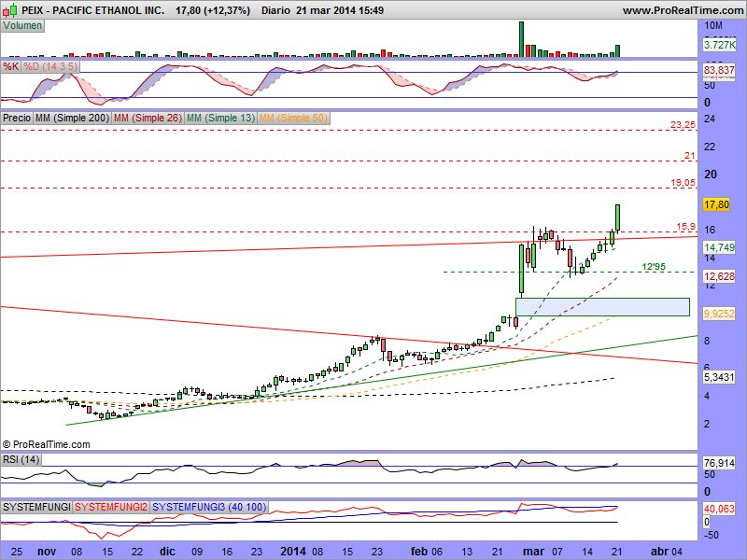
Task: Click the 76,914 RSI value tag
Action: click(719, 463)
